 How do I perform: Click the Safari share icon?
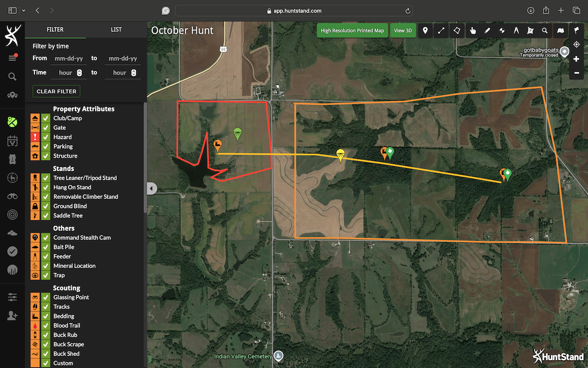point(546,10)
